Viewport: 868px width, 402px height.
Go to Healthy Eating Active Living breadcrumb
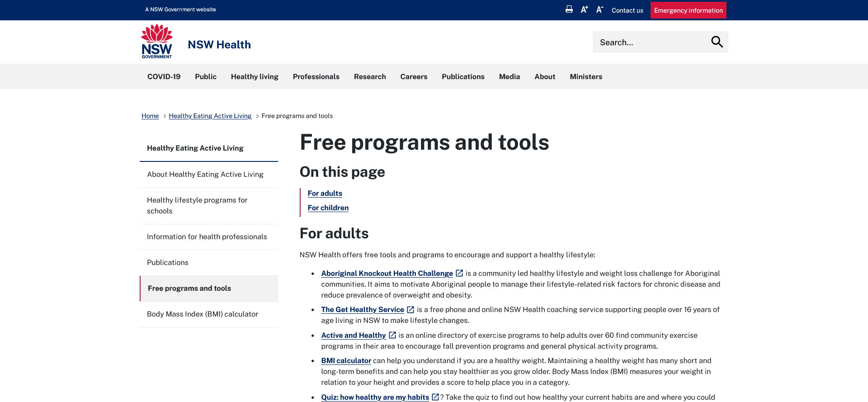tap(210, 116)
